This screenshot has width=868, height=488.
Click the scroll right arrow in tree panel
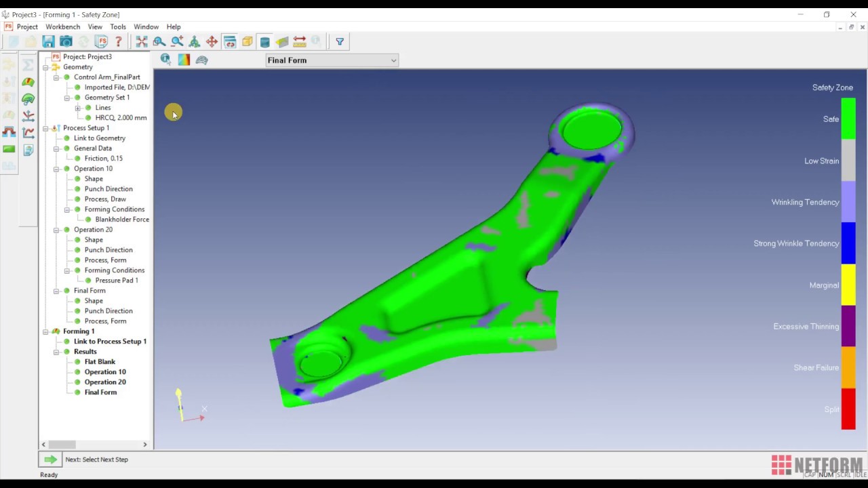click(x=144, y=445)
